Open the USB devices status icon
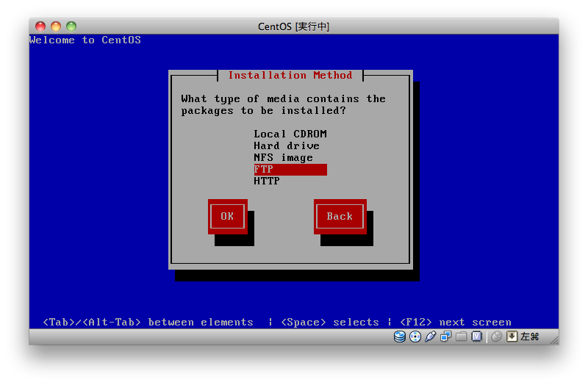 pyautogui.click(x=431, y=337)
